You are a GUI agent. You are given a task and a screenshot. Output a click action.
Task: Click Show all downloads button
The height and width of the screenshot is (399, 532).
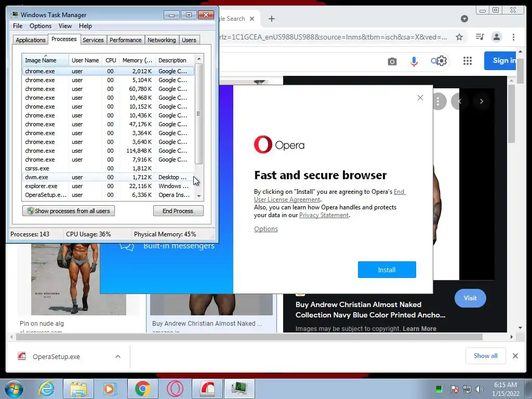click(x=486, y=356)
